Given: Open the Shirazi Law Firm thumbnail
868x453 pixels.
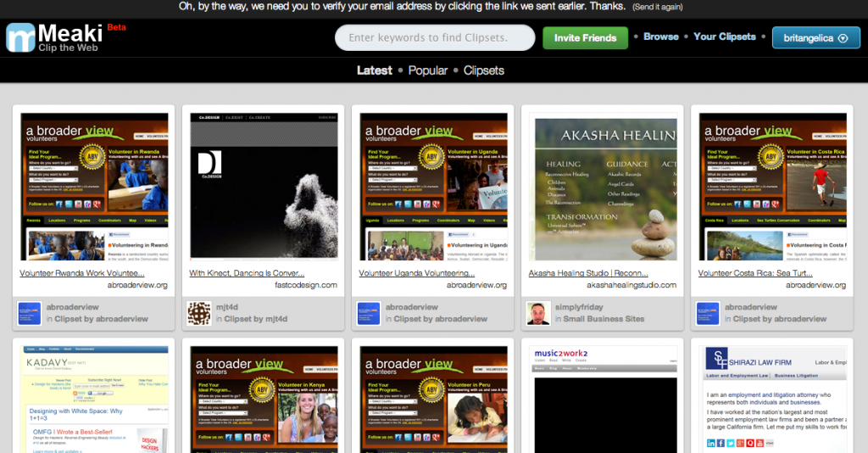Looking at the screenshot, I should click(x=773, y=400).
